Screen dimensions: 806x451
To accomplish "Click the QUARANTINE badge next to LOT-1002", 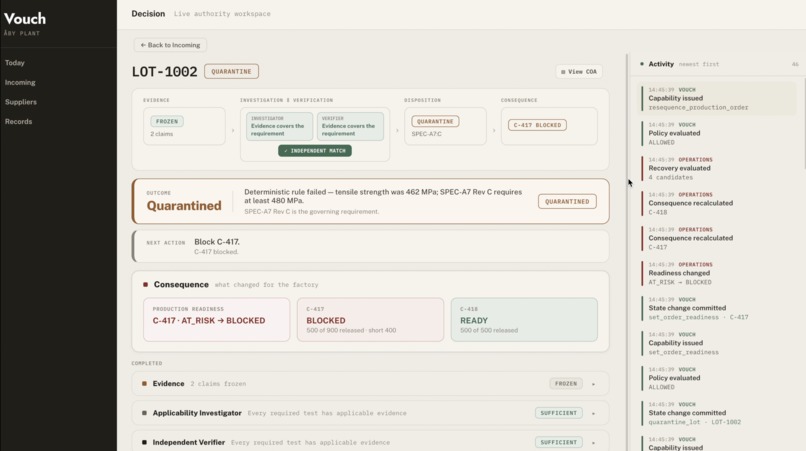I will coord(231,71).
